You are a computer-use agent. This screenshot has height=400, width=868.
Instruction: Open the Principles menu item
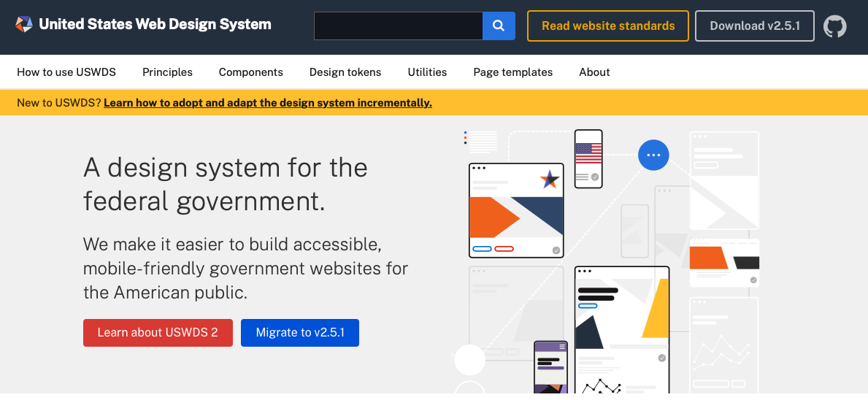coord(167,72)
